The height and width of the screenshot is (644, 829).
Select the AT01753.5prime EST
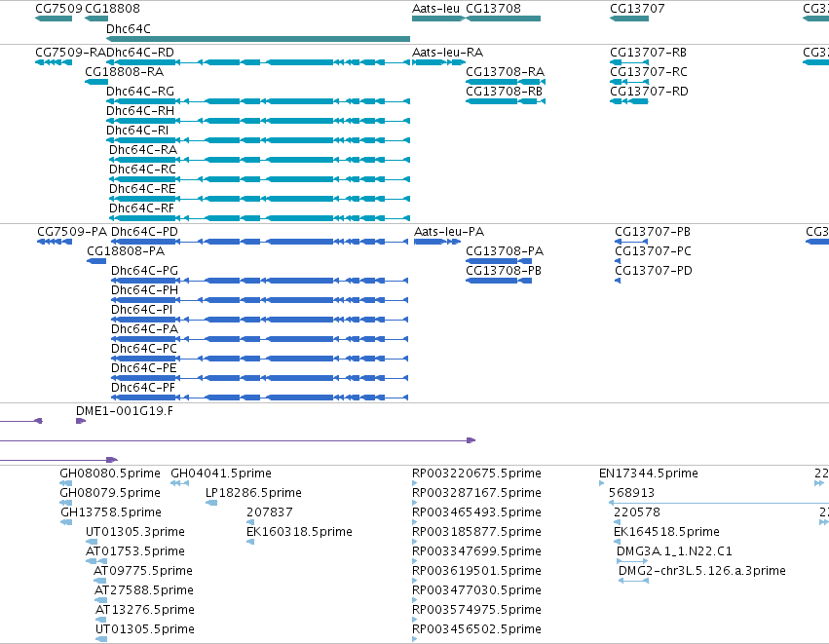point(96,561)
